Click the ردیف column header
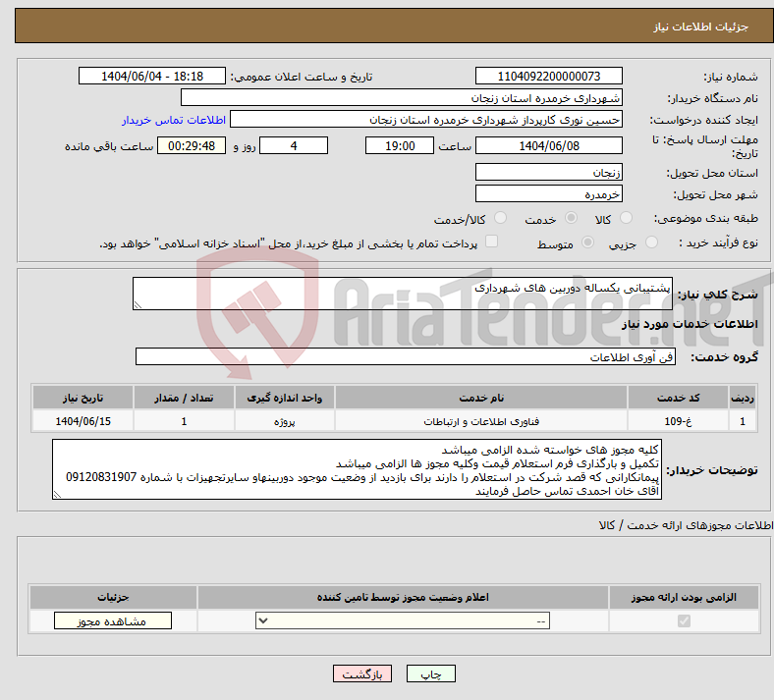 (743, 398)
